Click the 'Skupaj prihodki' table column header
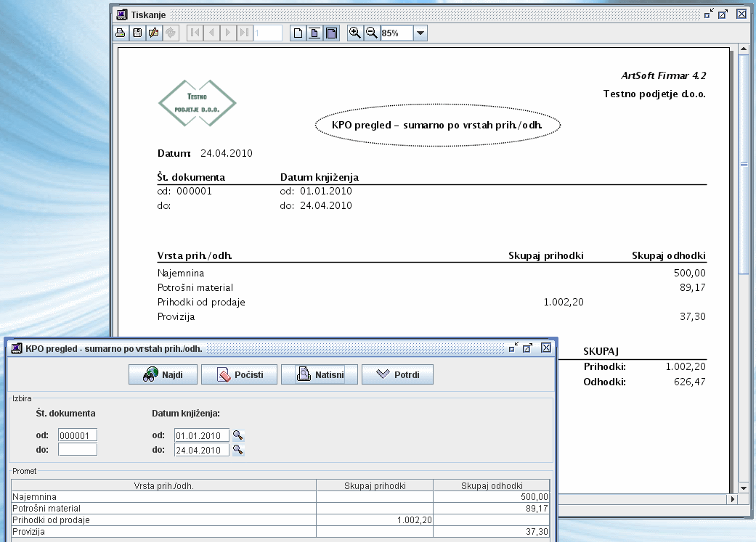The height and width of the screenshot is (542, 756). click(375, 485)
